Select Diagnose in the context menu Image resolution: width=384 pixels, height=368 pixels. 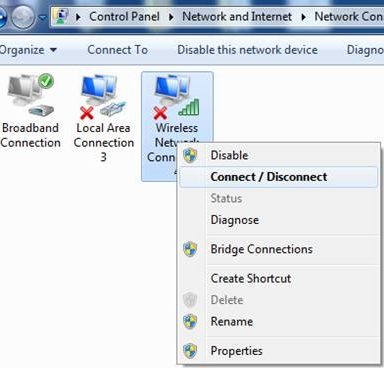pyautogui.click(x=235, y=220)
